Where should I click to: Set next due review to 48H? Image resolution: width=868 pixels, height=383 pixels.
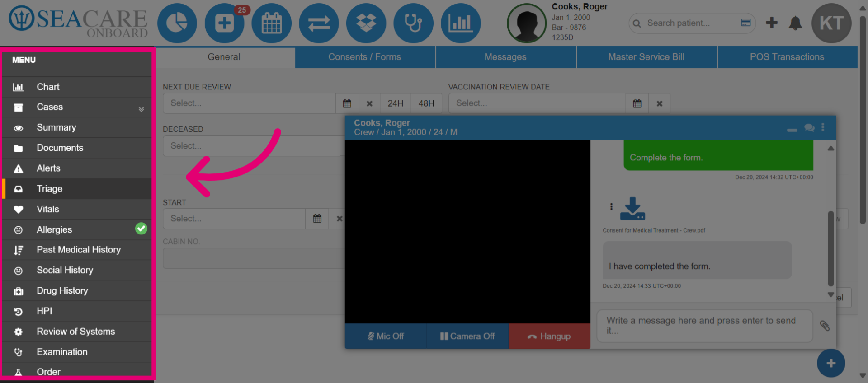[426, 103]
